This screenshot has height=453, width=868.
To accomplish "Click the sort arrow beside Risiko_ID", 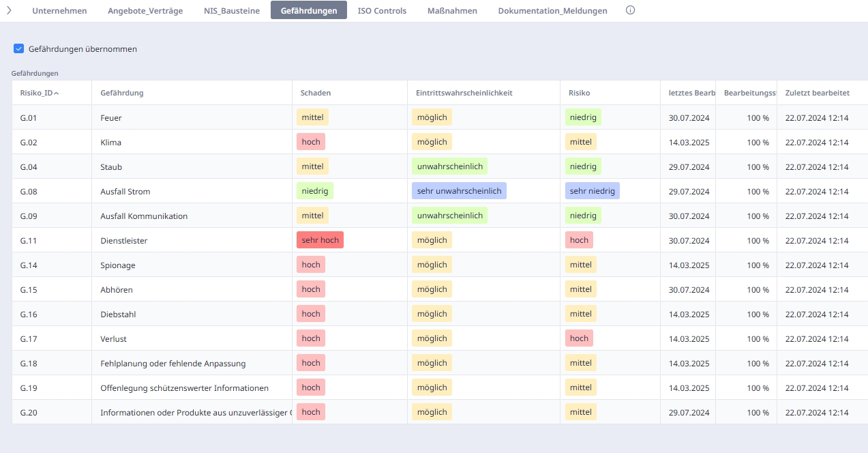I will pyautogui.click(x=57, y=93).
